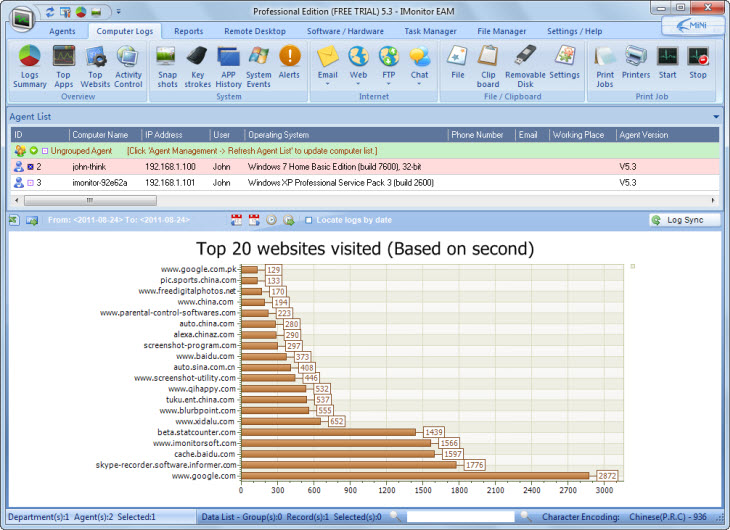Tick the checkbox for agent imonitor-92e62a
Viewport: 730px width, 530px height.
pyautogui.click(x=31, y=183)
